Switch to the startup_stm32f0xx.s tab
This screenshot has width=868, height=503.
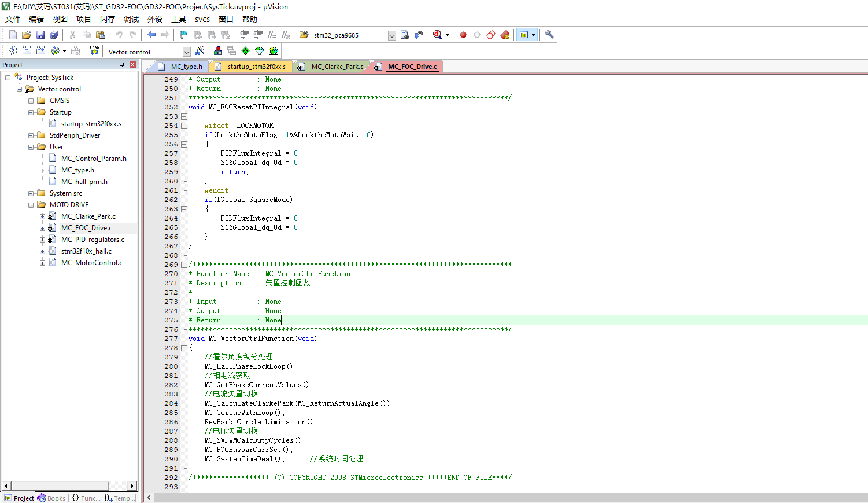click(251, 67)
